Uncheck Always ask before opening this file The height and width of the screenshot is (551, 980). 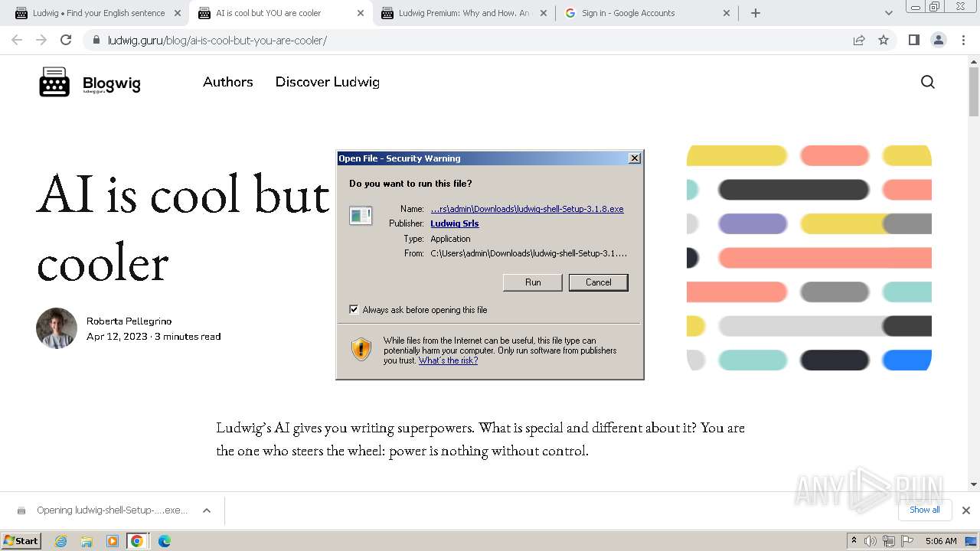(354, 309)
